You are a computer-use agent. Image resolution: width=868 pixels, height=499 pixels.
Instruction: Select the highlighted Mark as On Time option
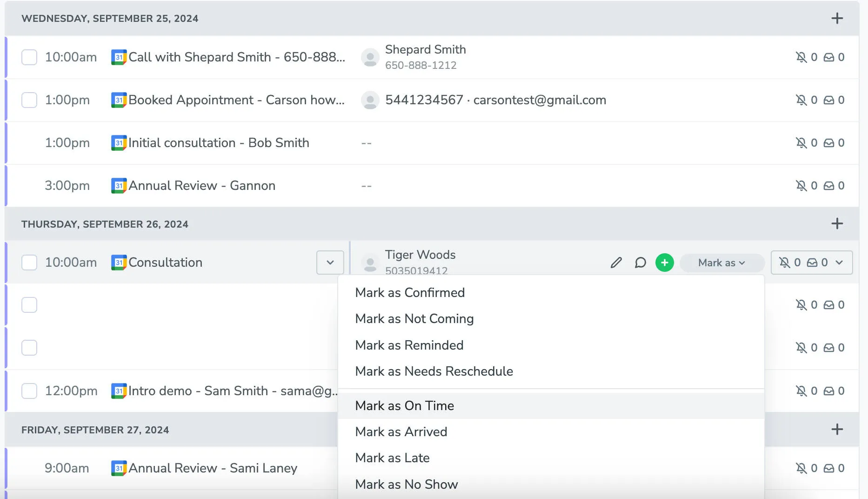(x=404, y=405)
